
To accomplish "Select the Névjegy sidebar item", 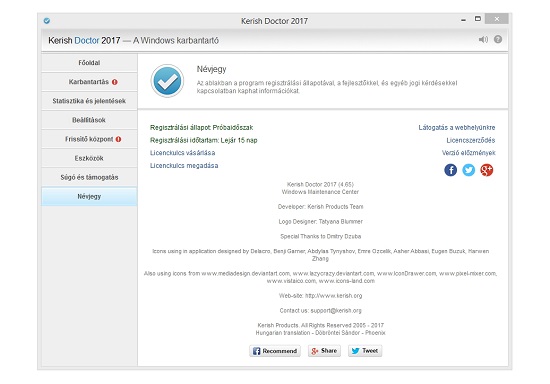I will pos(89,196).
